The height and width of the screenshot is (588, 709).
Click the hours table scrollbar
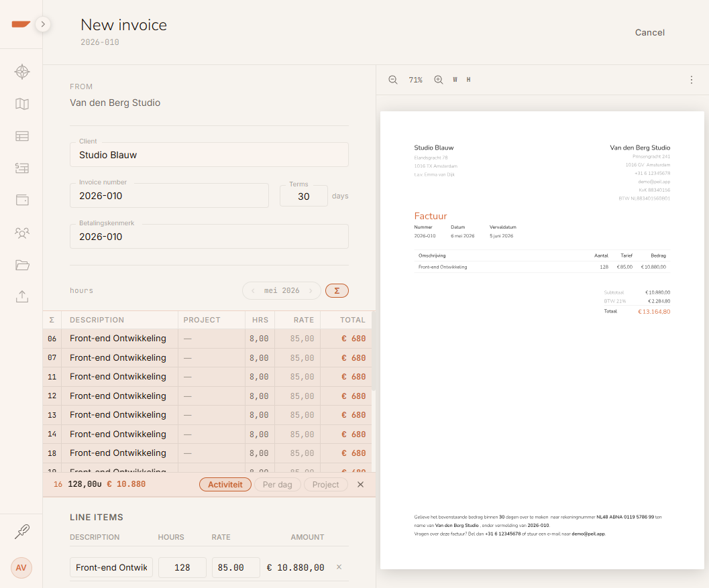coord(374,351)
